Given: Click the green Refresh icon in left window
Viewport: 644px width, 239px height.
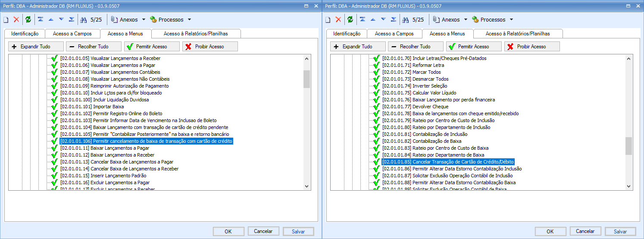Looking at the screenshot, I should (x=28, y=19).
